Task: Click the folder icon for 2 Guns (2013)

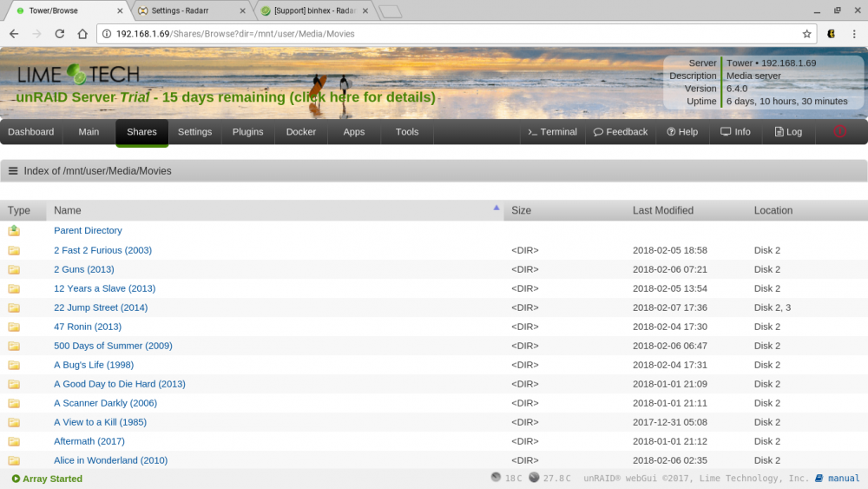Action: [14, 270]
